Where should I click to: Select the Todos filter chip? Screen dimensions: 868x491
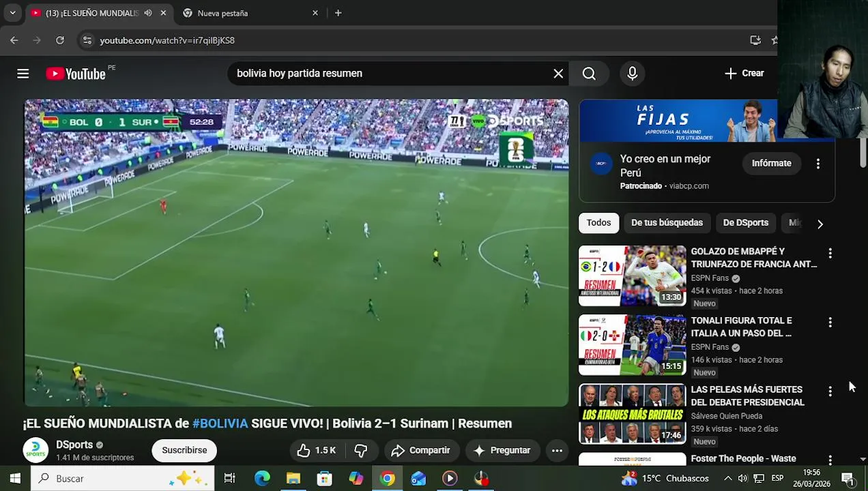(598, 223)
